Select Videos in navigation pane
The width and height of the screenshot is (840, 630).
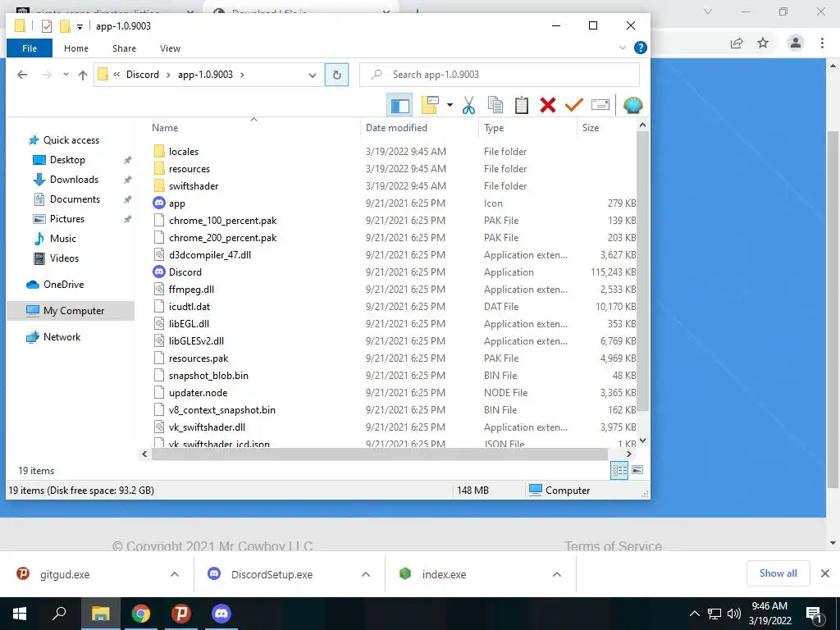(64, 258)
